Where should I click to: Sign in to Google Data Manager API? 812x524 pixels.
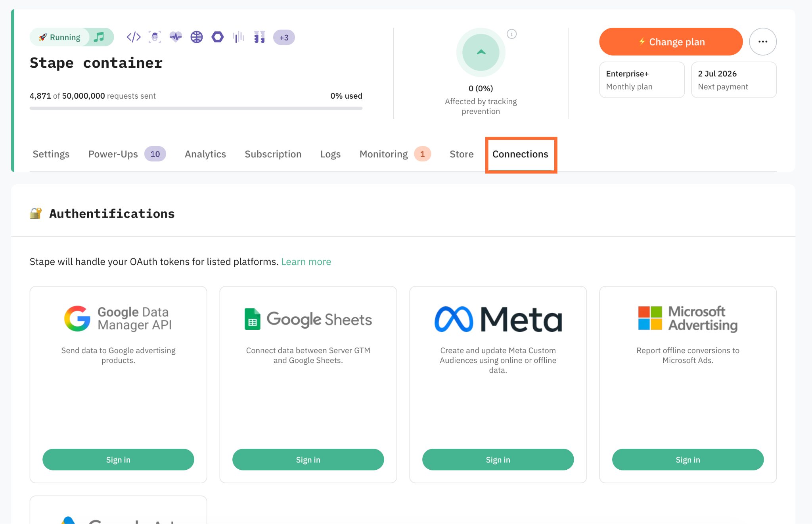coord(118,460)
